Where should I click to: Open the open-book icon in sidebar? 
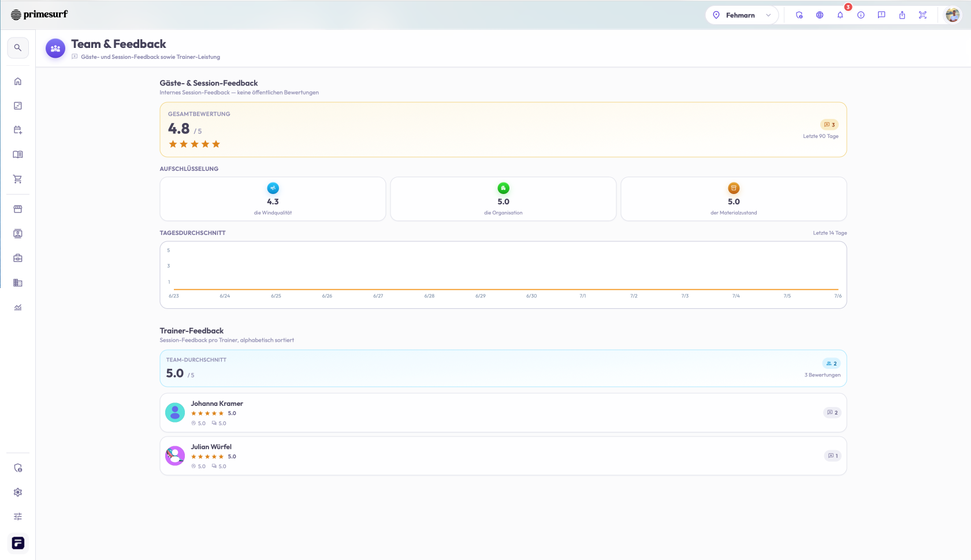coord(18,155)
